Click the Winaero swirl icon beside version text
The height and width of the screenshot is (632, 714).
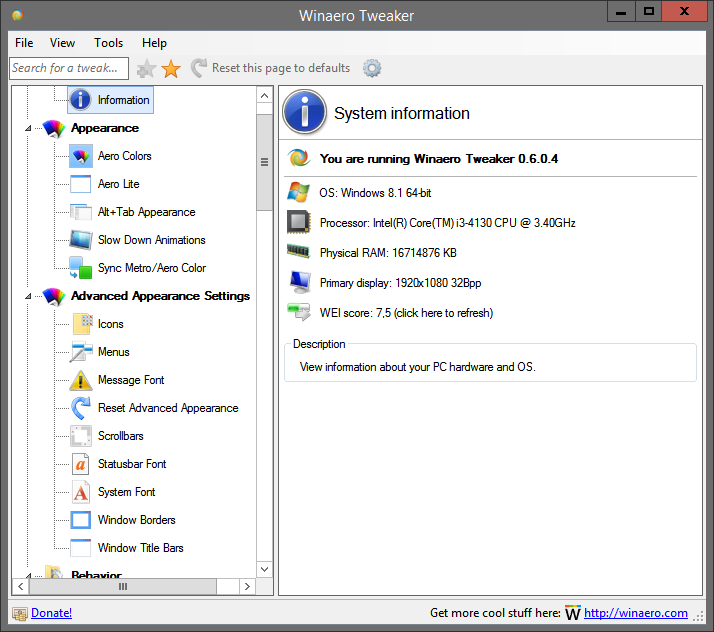[299, 158]
